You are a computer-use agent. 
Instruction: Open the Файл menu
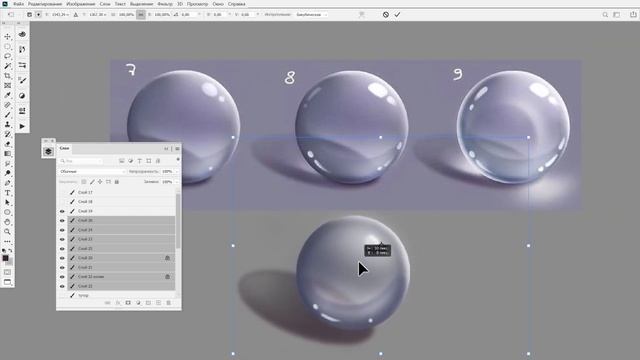click(18, 4)
